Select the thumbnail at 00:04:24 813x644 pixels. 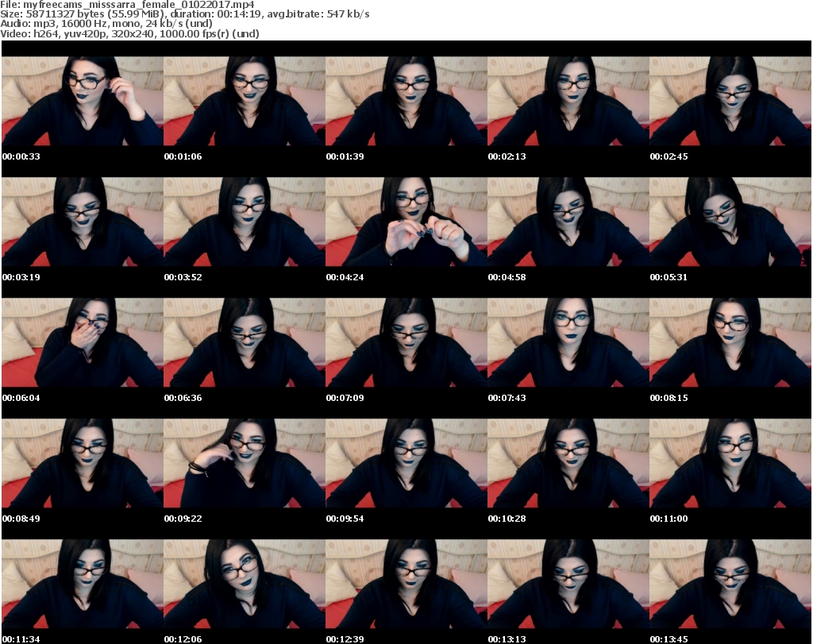point(406,222)
